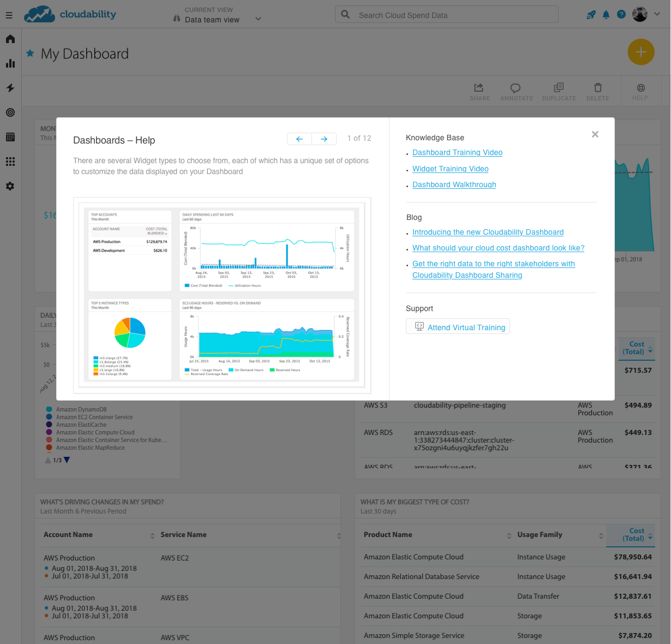Image resolution: width=671 pixels, height=644 pixels.
Task: Click the question mark help icon
Action: (621, 15)
